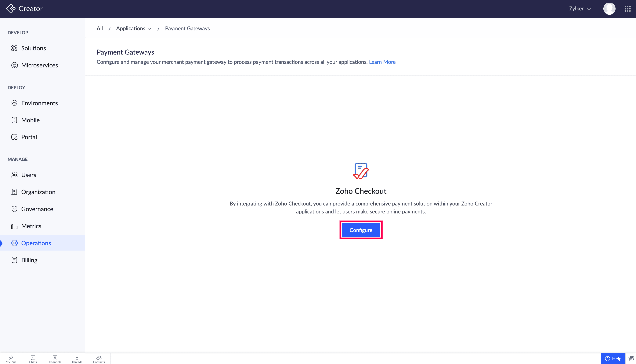
Task: Open Channels in the bottom bar
Action: point(55,359)
